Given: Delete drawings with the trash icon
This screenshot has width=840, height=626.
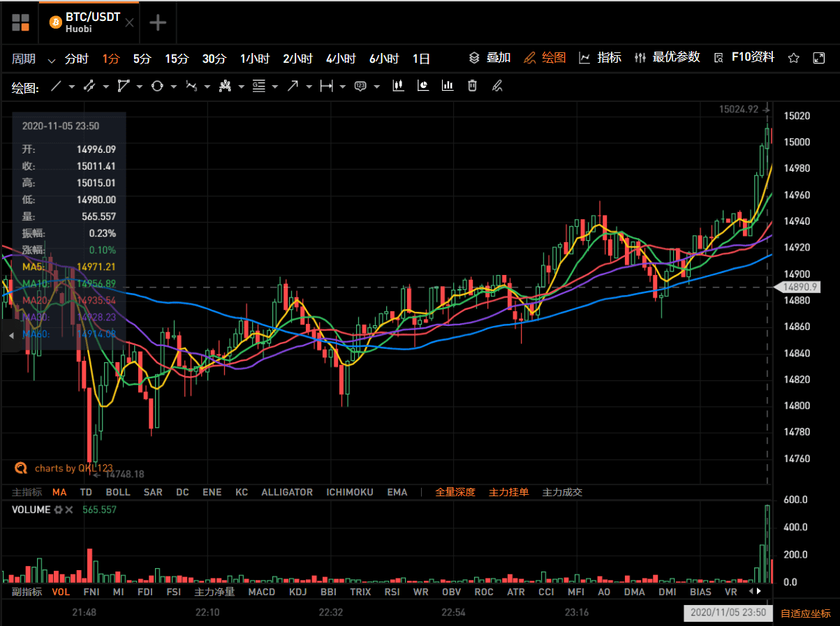Looking at the screenshot, I should (472, 86).
